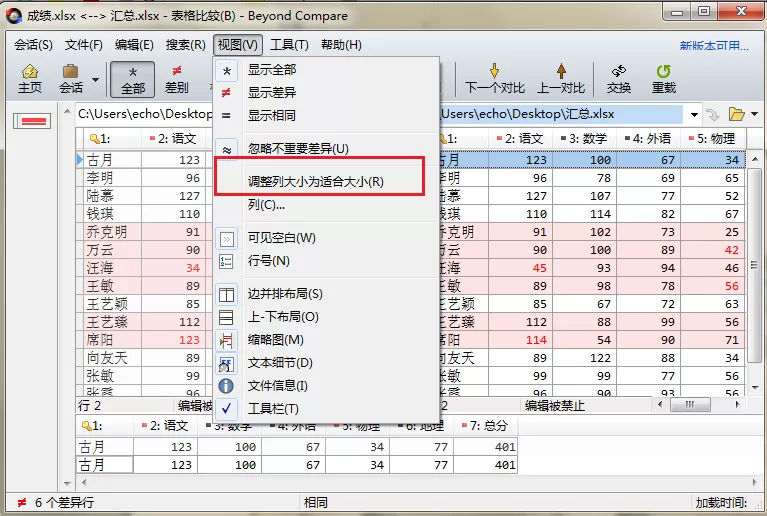Click the red difference thumbnail overview
Screen dimensions: 767x516
click(x=32, y=121)
